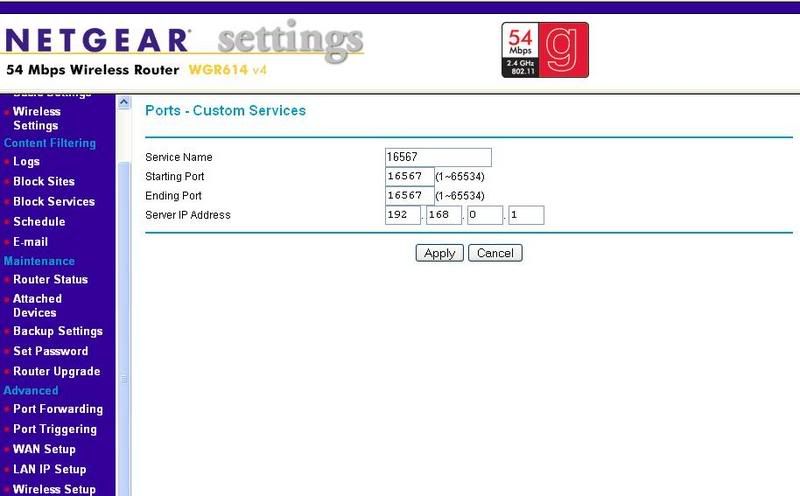Select first octet of Server IP Address
The width and height of the screenshot is (800, 496).
403,215
